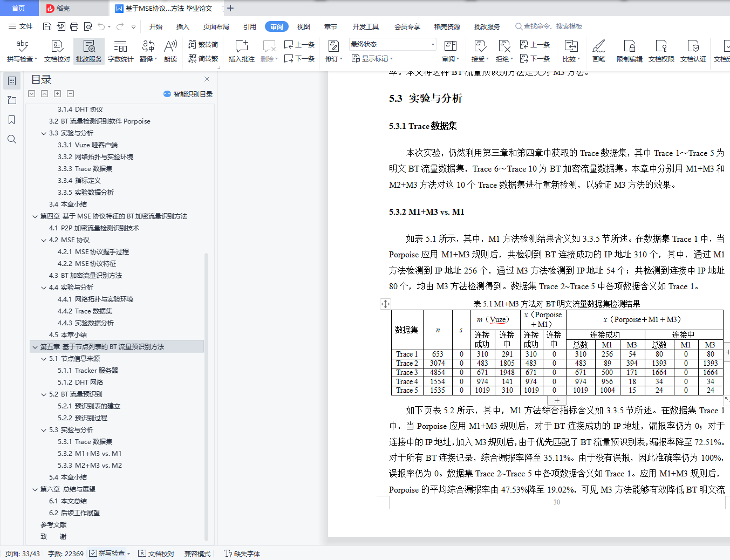Switch to the 开始 ribbon tab

tap(156, 26)
